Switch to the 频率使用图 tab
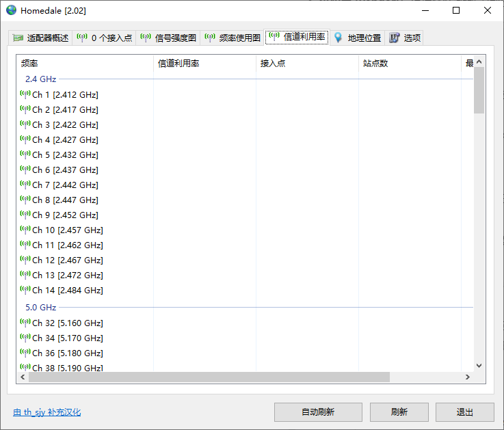 233,38
